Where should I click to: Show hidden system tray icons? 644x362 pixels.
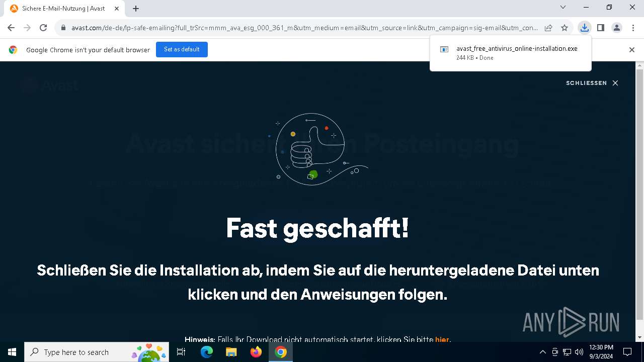[x=542, y=352]
